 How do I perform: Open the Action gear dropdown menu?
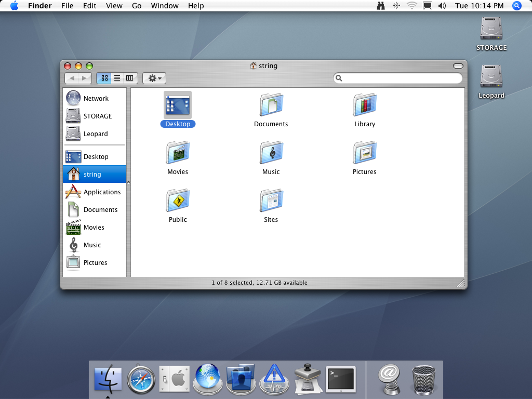pyautogui.click(x=154, y=78)
